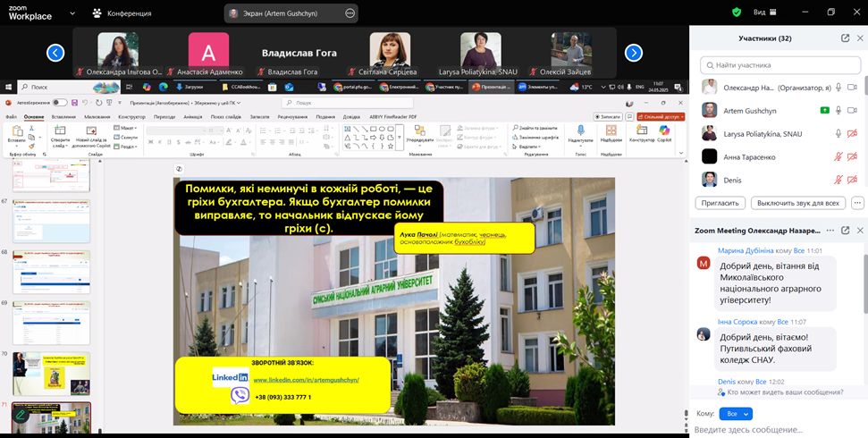Open the Анімація ribbon tab
This screenshot has height=438, width=868.
[193, 117]
